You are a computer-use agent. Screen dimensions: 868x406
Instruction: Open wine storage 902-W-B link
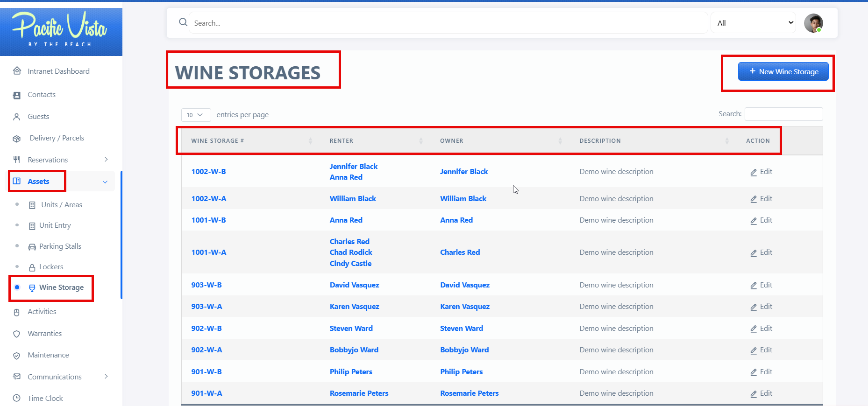point(206,328)
